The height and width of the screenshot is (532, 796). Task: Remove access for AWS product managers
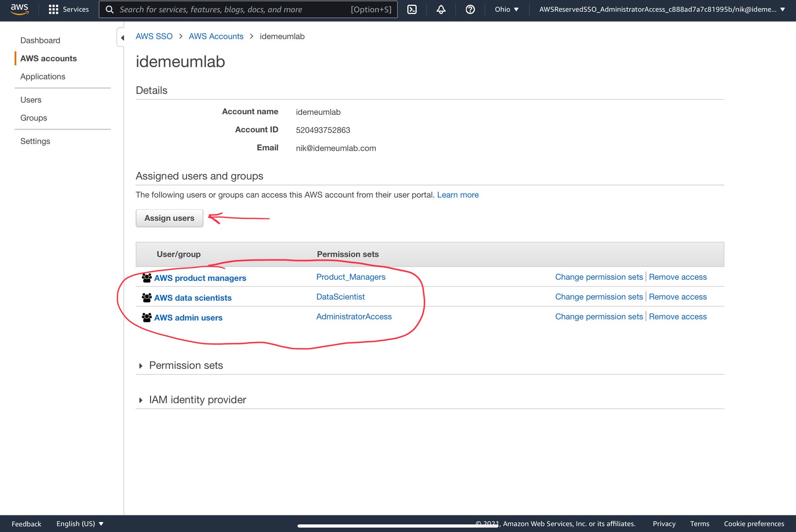(678, 277)
